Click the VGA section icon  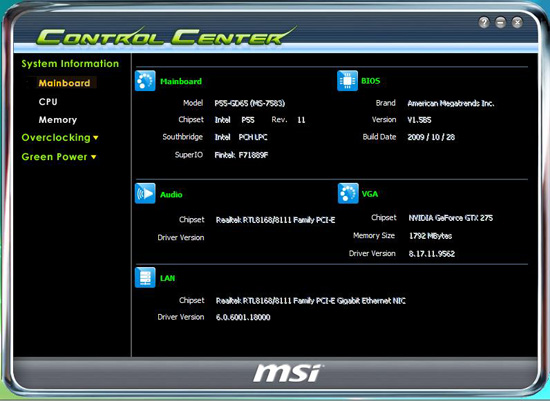(x=348, y=193)
